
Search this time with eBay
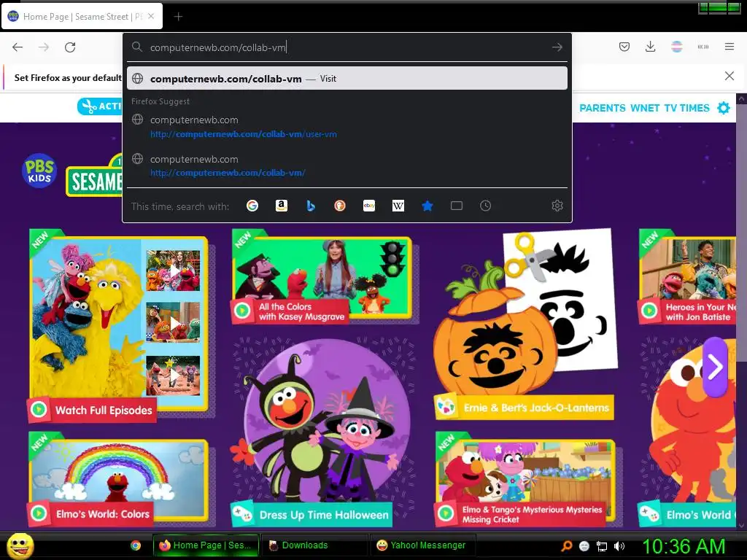pos(368,206)
